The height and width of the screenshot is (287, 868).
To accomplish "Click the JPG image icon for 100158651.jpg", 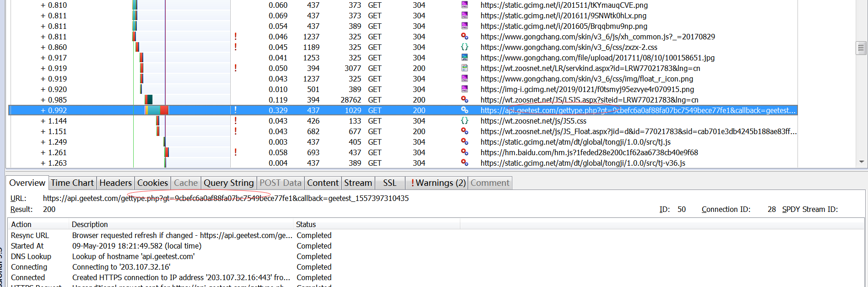I will click(x=464, y=58).
